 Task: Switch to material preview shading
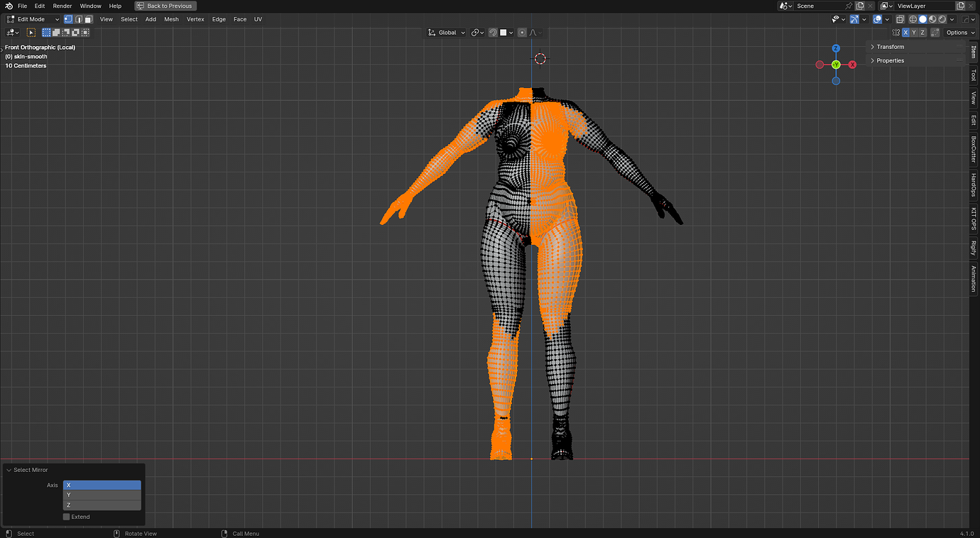pyautogui.click(x=932, y=19)
